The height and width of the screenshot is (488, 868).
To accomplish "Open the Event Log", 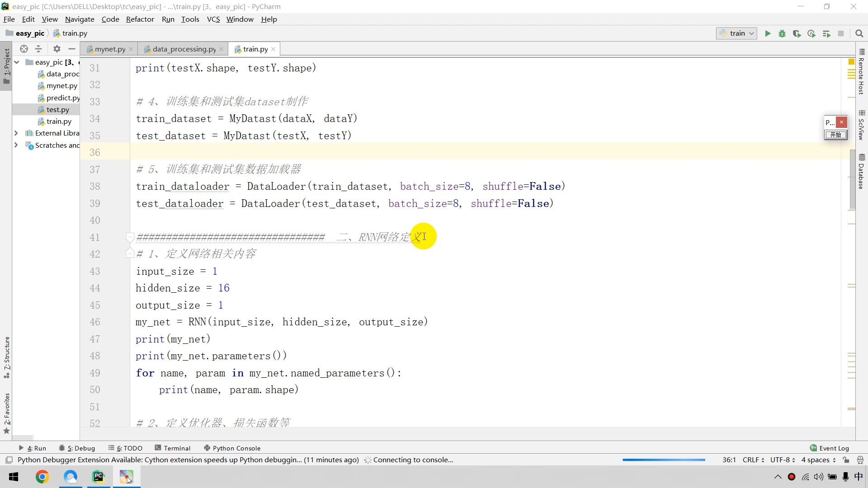I will [x=833, y=448].
